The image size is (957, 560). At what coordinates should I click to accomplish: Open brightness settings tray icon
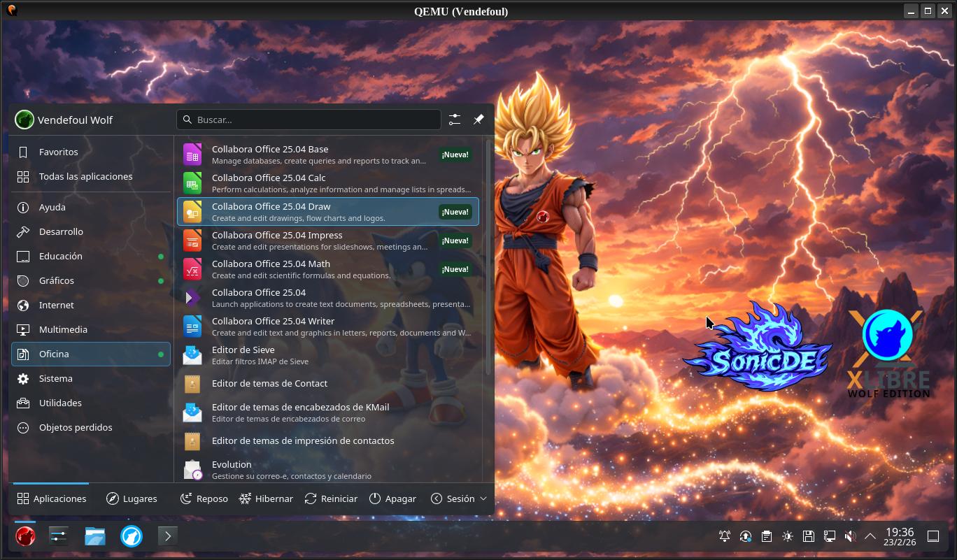788,536
